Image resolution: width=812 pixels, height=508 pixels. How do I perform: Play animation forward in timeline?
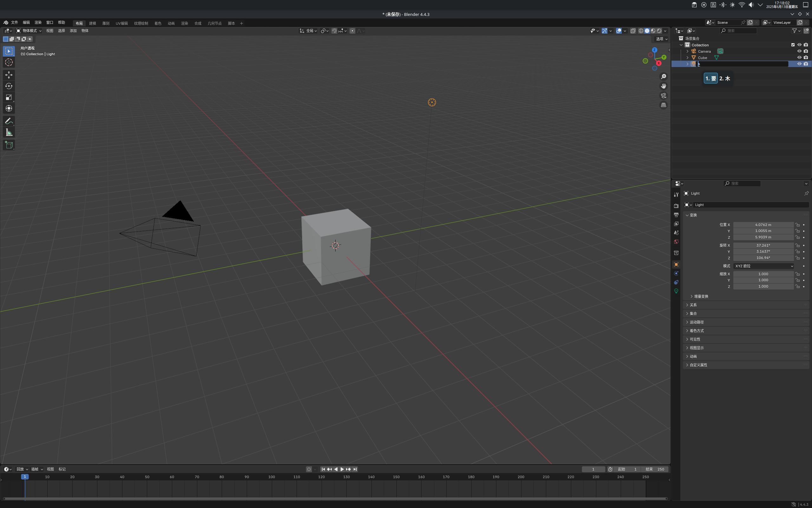pyautogui.click(x=342, y=469)
